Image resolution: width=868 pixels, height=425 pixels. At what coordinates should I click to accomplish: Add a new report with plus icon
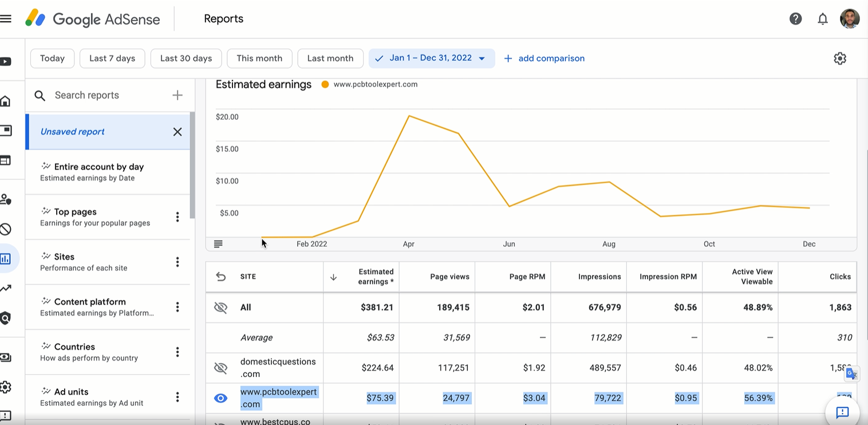[x=177, y=95]
